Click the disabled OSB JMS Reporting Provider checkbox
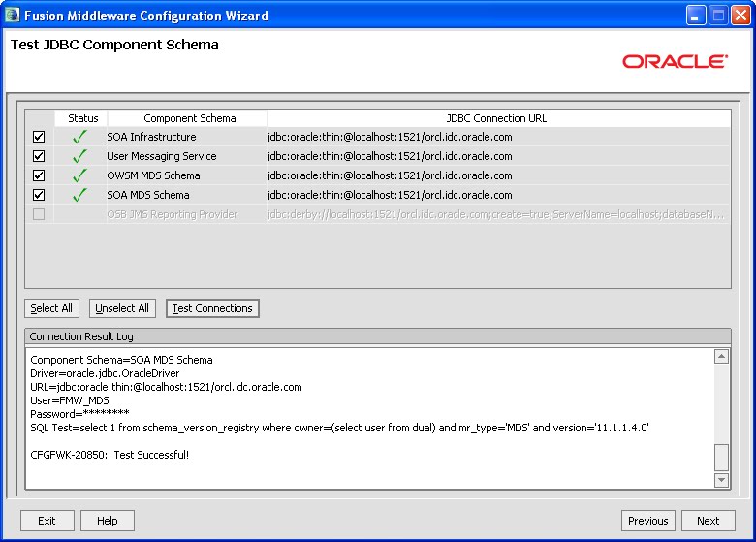Screen dimensions: 756x542 coord(39,214)
